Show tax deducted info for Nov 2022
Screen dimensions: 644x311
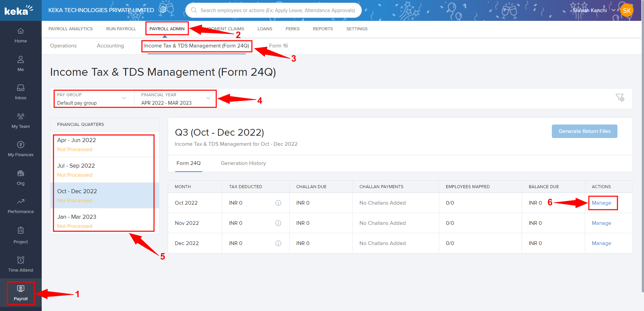pos(278,223)
